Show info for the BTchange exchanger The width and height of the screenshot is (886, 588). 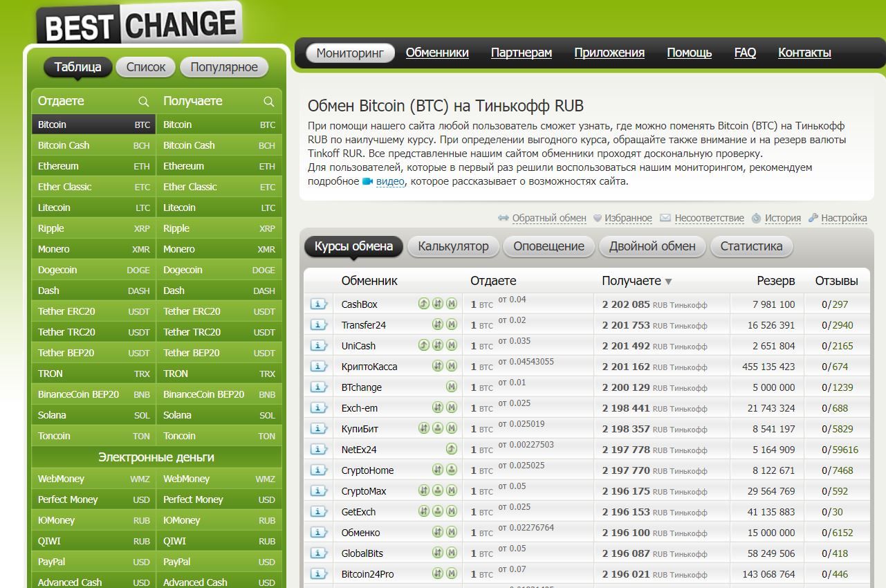[x=319, y=387]
